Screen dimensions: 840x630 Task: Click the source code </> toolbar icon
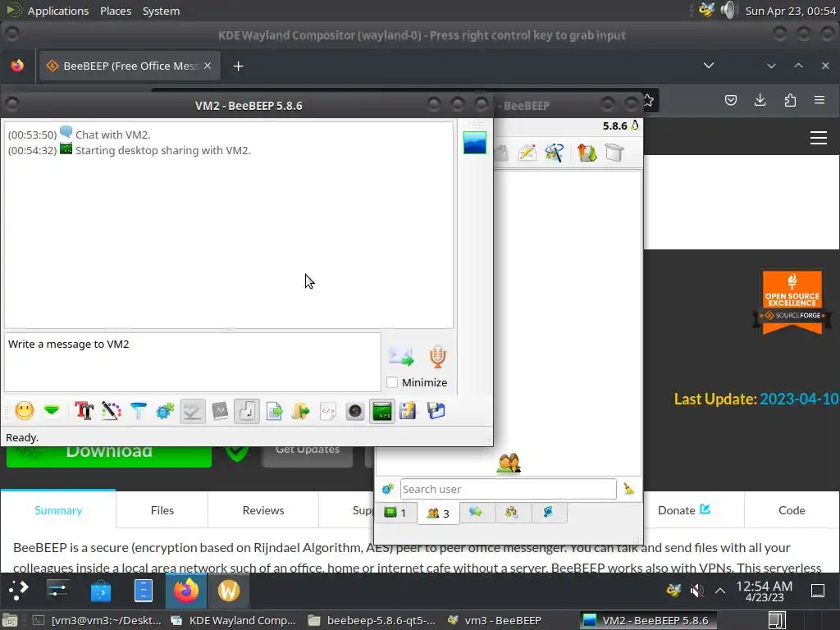(328, 411)
